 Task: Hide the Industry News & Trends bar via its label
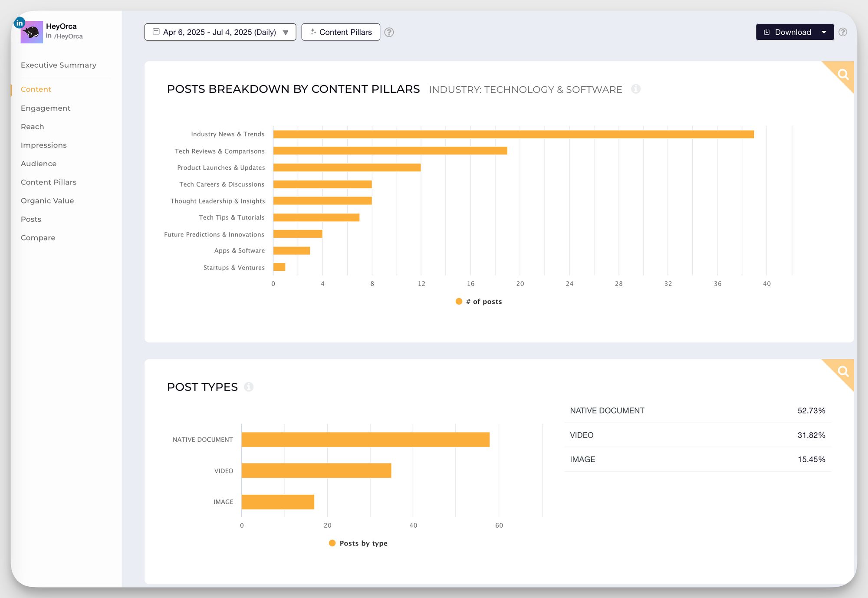[x=227, y=134]
